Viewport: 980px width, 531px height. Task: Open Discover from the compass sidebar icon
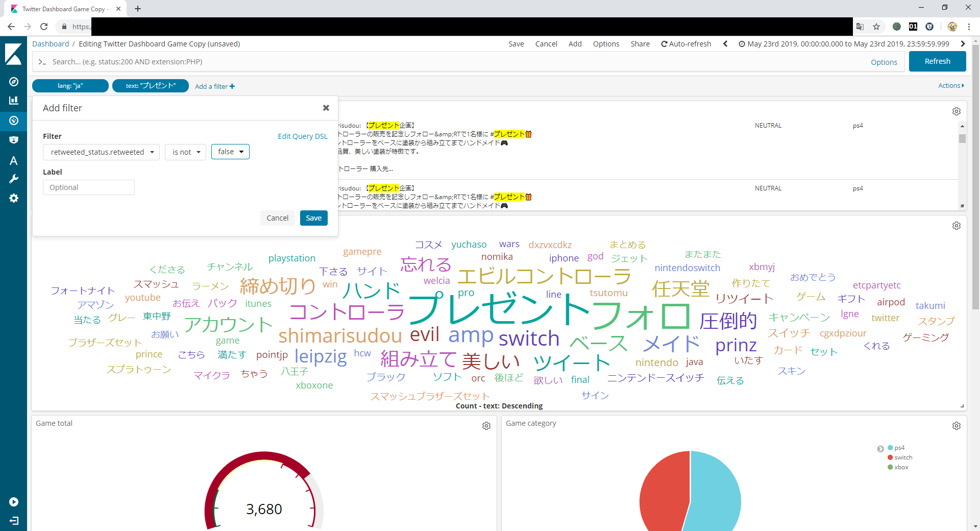(x=14, y=82)
